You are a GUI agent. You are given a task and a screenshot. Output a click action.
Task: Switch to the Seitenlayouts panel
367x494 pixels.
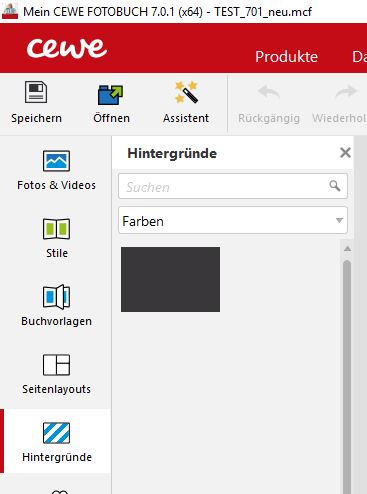tap(56, 374)
